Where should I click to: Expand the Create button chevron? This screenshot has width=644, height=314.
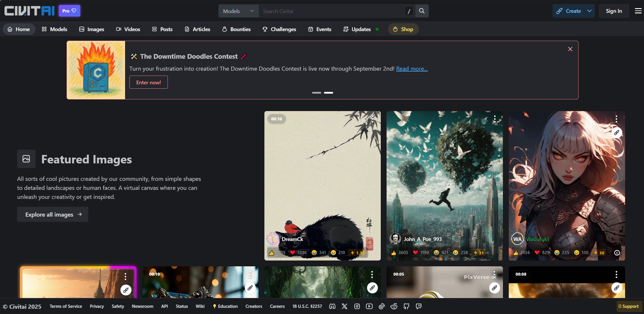pos(589,11)
